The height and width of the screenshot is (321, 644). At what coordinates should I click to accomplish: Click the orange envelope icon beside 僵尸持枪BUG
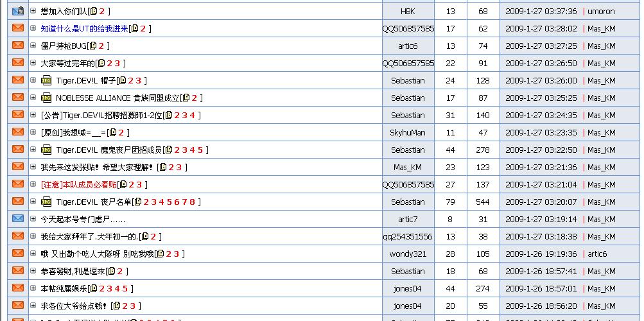click(18, 46)
